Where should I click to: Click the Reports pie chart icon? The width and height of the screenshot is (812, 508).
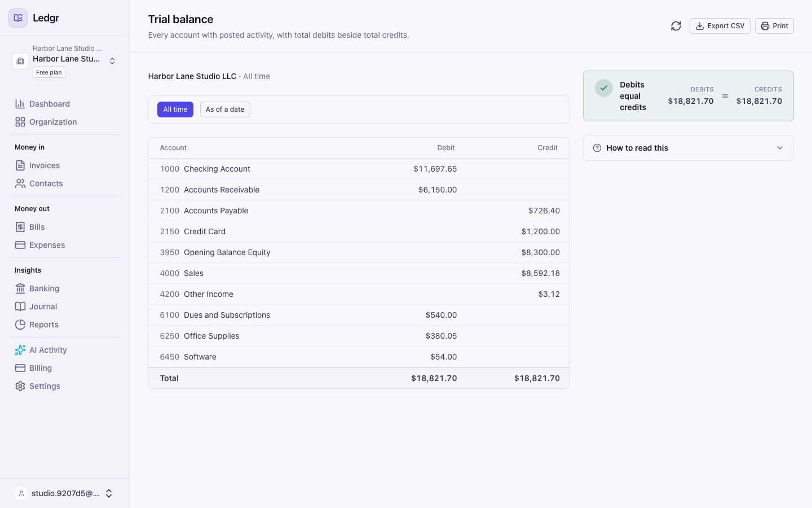click(x=20, y=325)
